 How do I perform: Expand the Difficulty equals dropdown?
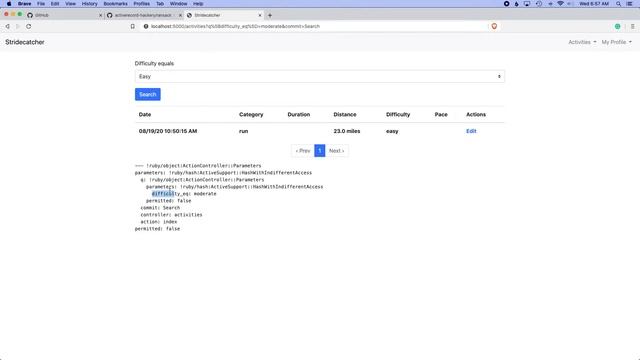pos(320,76)
